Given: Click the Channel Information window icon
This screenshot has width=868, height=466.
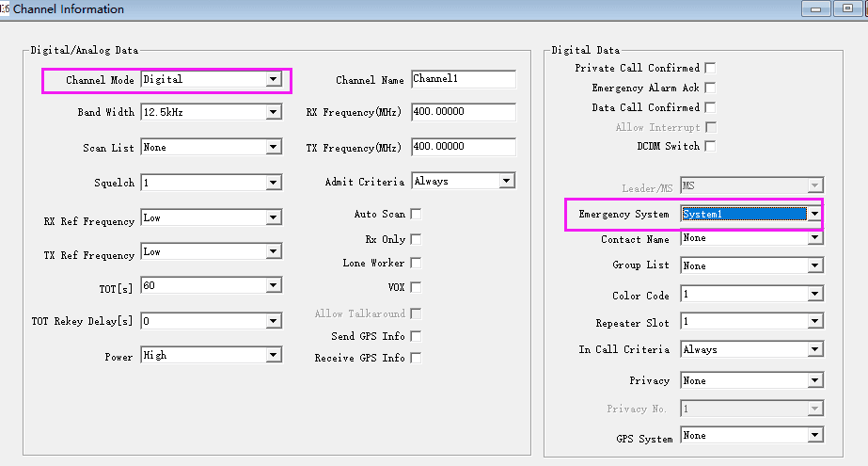Looking at the screenshot, I should [x=6, y=9].
